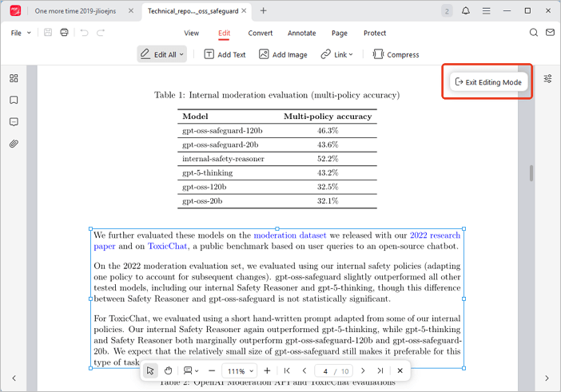Select the Protect tab
Viewport: 561px width, 392px height.
(x=375, y=34)
